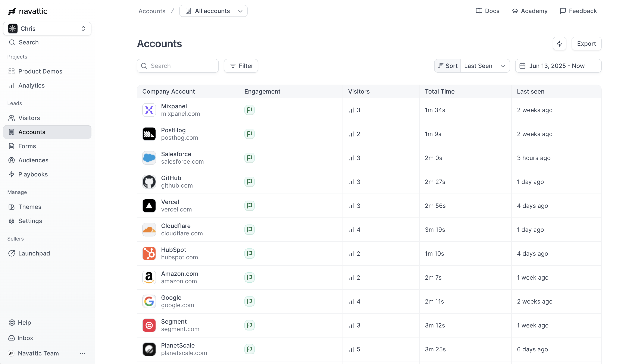Click Cloudflare's 3m 19s total time
Image resolution: width=641 pixels, height=364 pixels.
[x=435, y=230]
